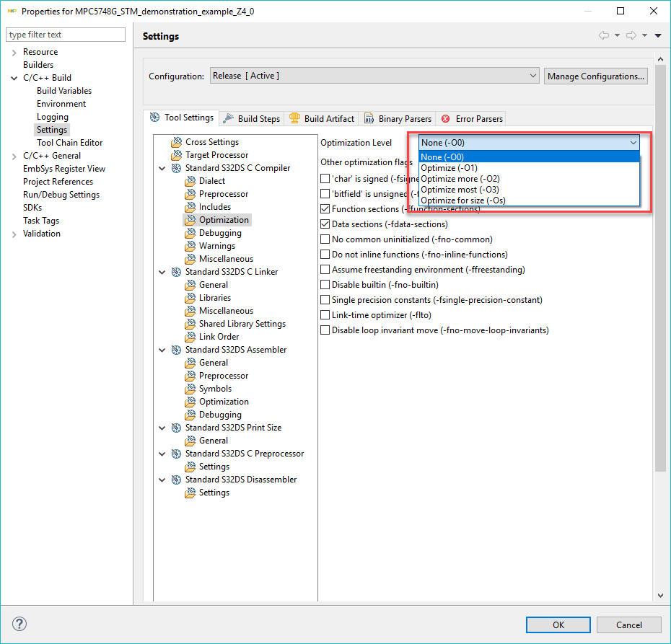
Task: Check Assume freestanding environment option
Action: click(x=325, y=270)
